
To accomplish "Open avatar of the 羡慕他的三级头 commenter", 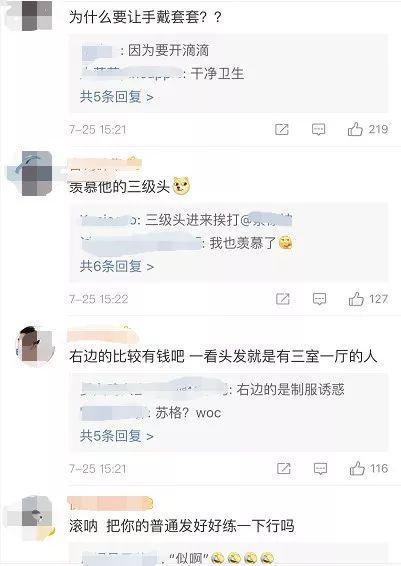I will (x=36, y=173).
